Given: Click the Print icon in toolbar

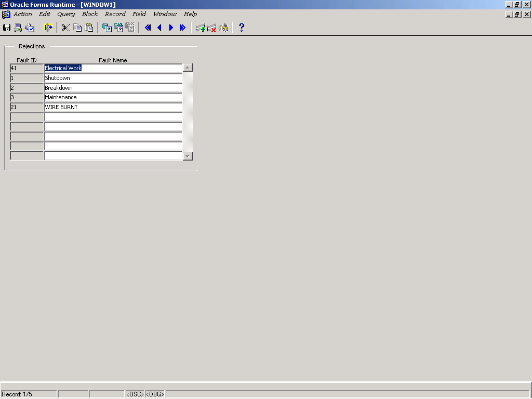Looking at the screenshot, I should (x=18, y=28).
